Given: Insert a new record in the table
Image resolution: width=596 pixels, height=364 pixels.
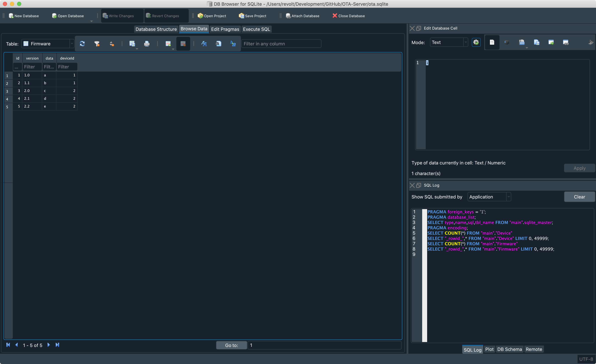Looking at the screenshot, I should tap(168, 44).
